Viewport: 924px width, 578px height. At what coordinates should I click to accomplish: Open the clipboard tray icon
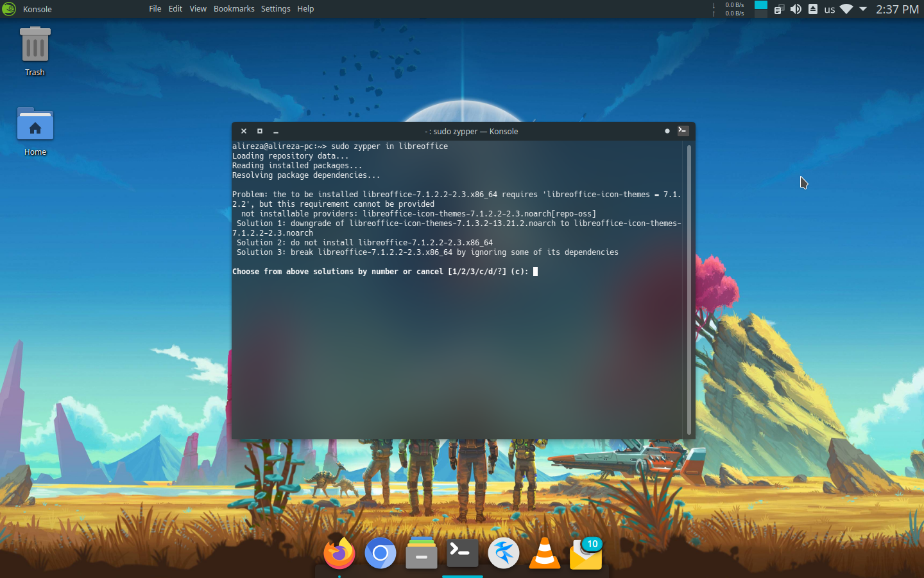pyautogui.click(x=779, y=9)
